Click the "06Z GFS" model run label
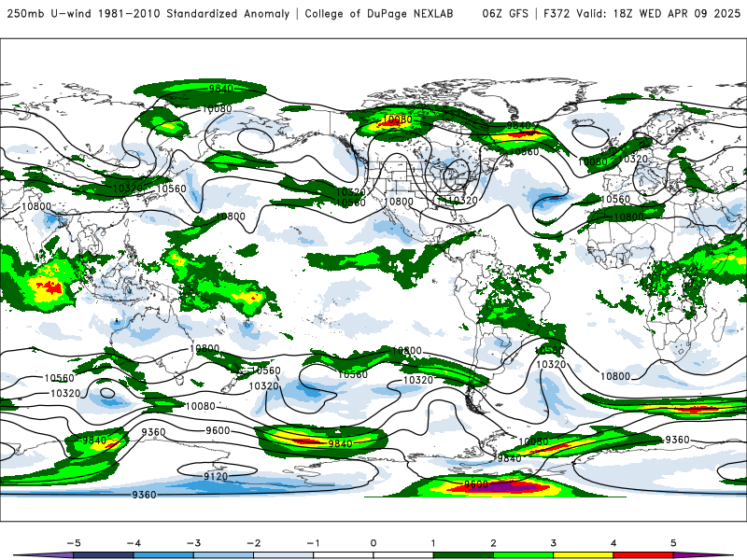 (505, 13)
